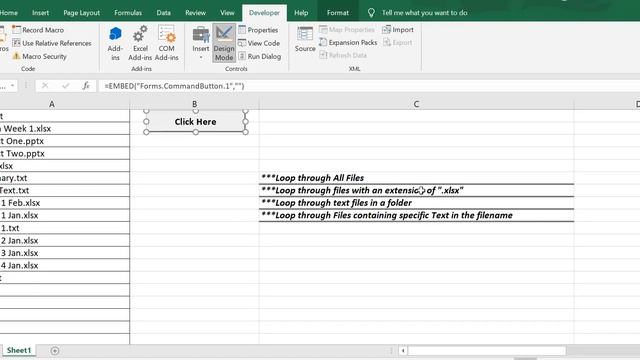Click Tell me what you want to do

(424, 13)
